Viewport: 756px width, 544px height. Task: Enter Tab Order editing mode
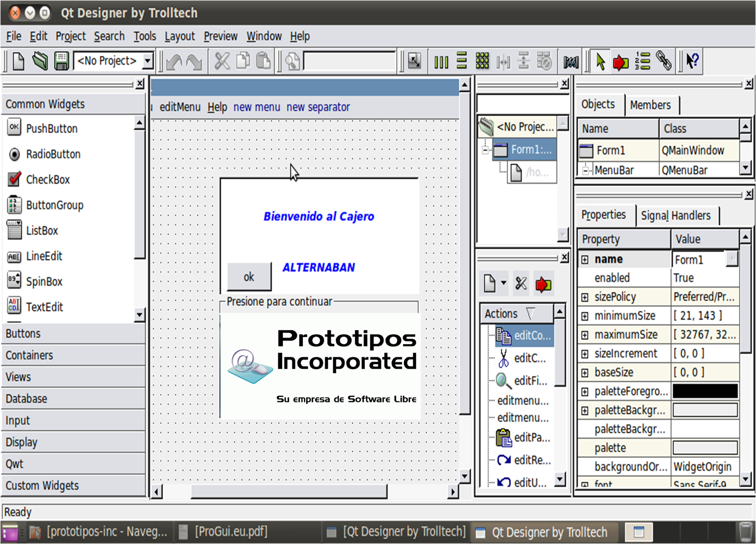tap(643, 61)
